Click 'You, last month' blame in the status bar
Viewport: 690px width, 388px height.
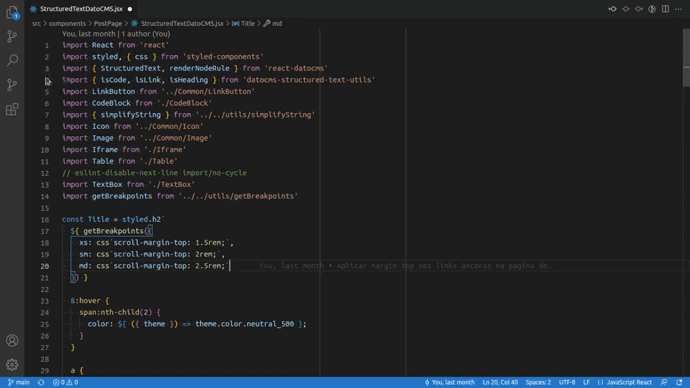(449, 382)
